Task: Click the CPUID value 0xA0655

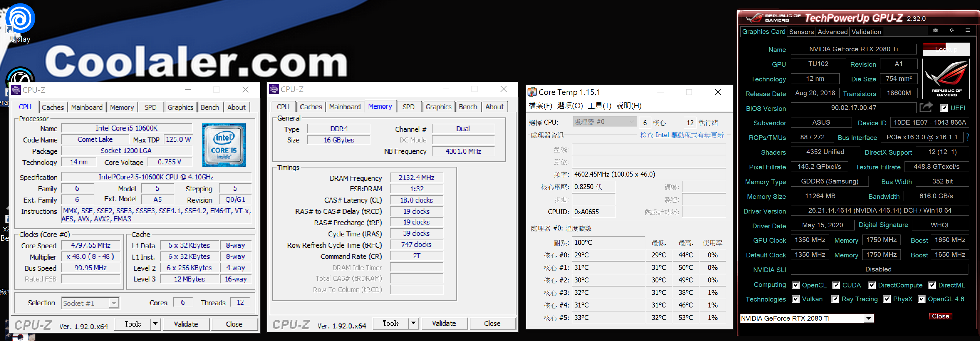Action: [594, 212]
